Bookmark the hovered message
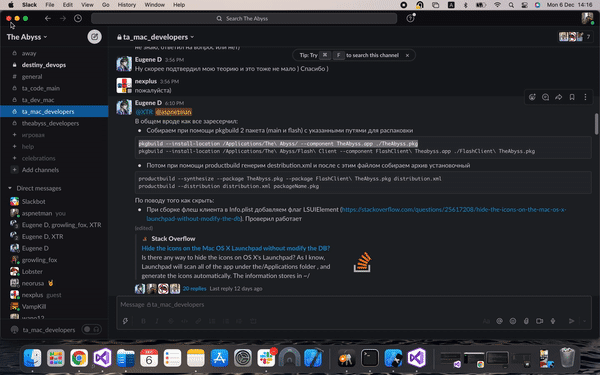This screenshot has height=375, width=600. pyautogui.click(x=572, y=97)
